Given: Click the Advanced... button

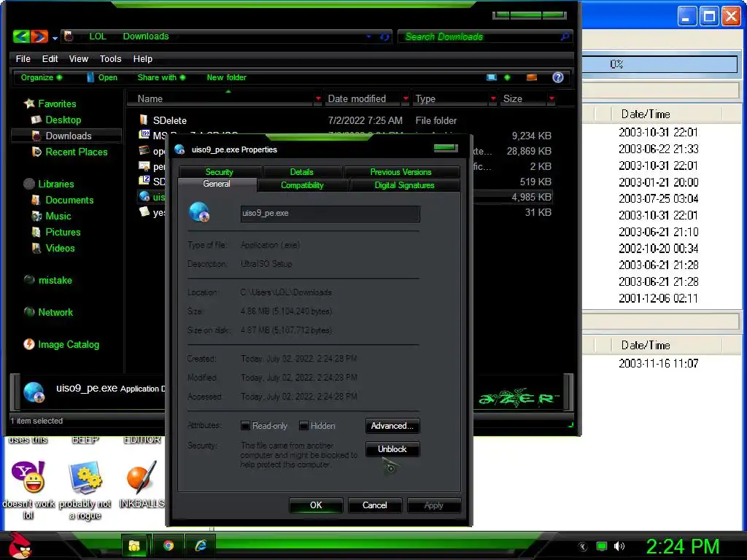Looking at the screenshot, I should tap(392, 426).
